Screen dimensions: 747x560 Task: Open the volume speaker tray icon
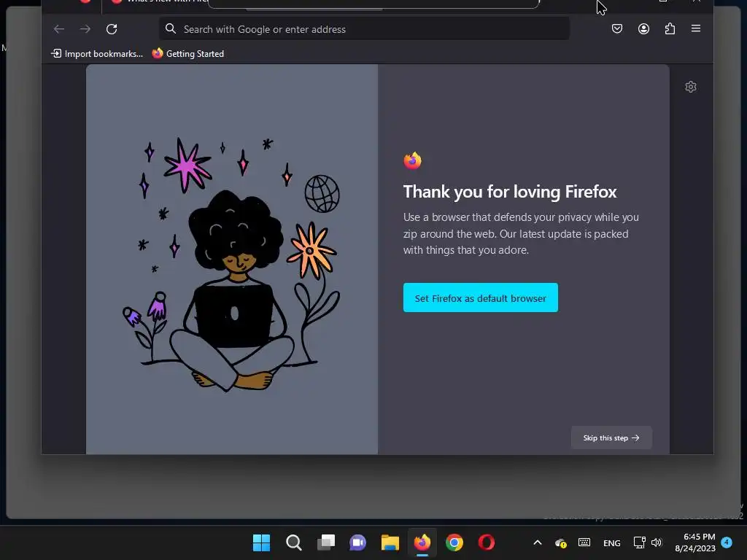(657, 542)
